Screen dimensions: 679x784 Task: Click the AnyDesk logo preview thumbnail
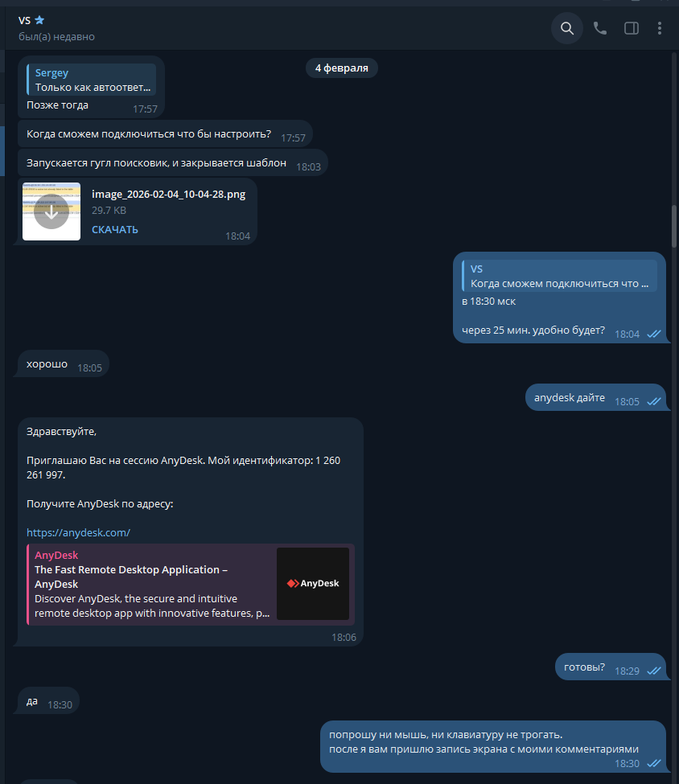click(x=313, y=584)
